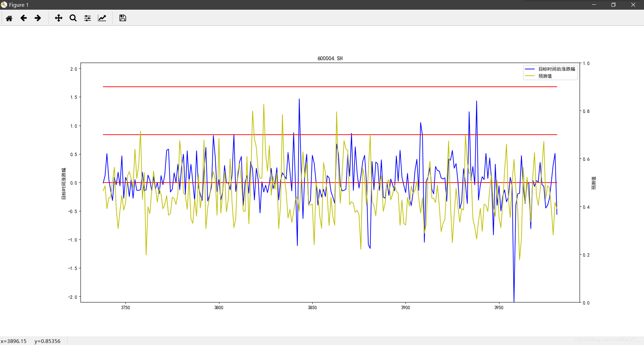The width and height of the screenshot is (644, 345).
Task: Click right axis tick label 0.4
Action: [x=586, y=207]
